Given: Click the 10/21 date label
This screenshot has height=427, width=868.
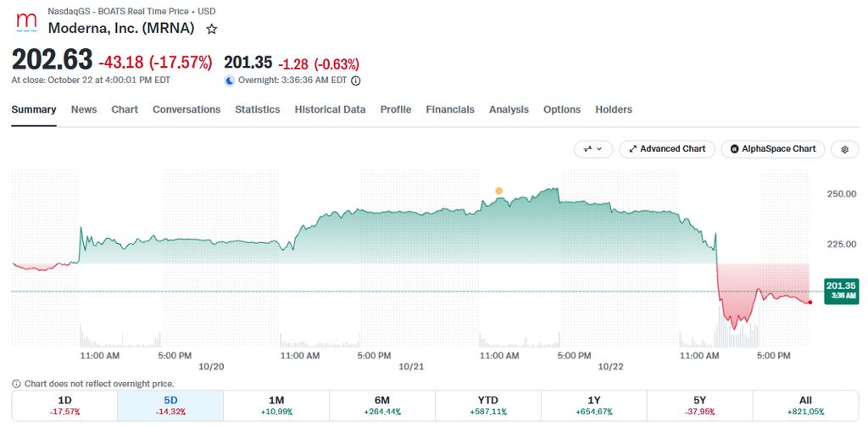Looking at the screenshot, I should point(411,366).
